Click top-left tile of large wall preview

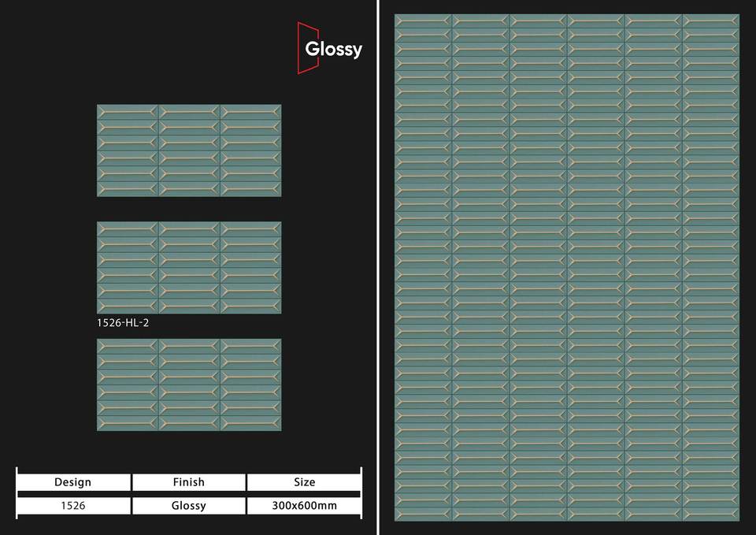coord(423,21)
